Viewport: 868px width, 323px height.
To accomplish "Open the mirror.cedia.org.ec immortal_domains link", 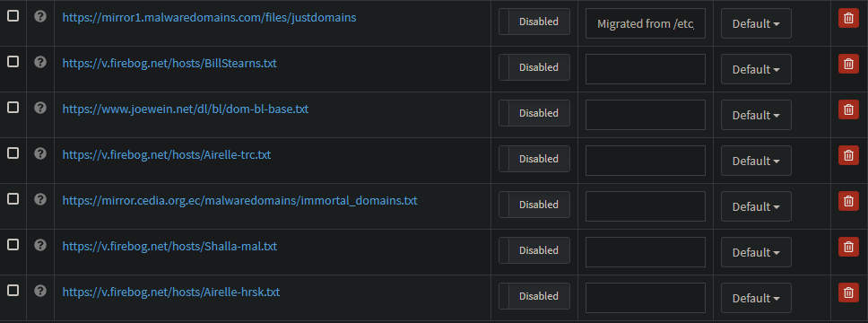I will pos(239,201).
